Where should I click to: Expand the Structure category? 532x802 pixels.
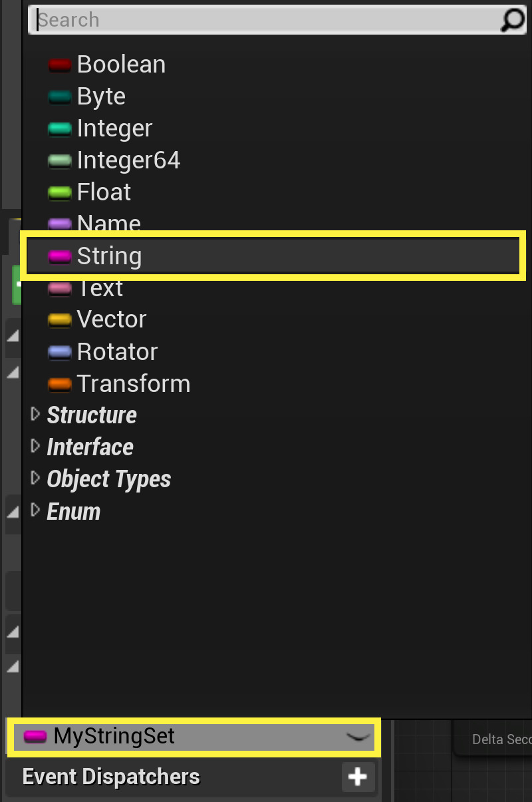point(35,414)
